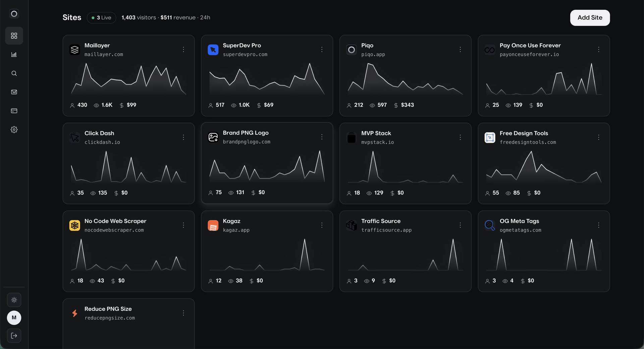Open the clickdash.io domain link
644x349 pixels.
tap(102, 142)
